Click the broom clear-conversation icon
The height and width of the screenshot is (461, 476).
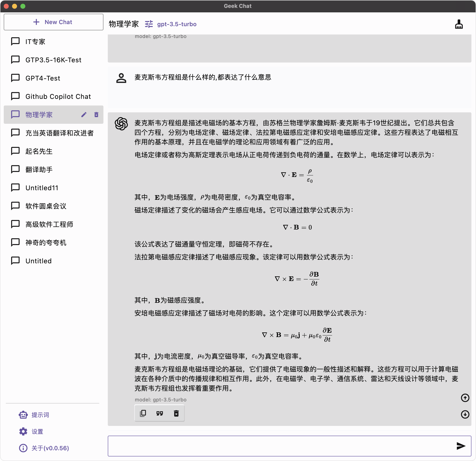point(459,24)
